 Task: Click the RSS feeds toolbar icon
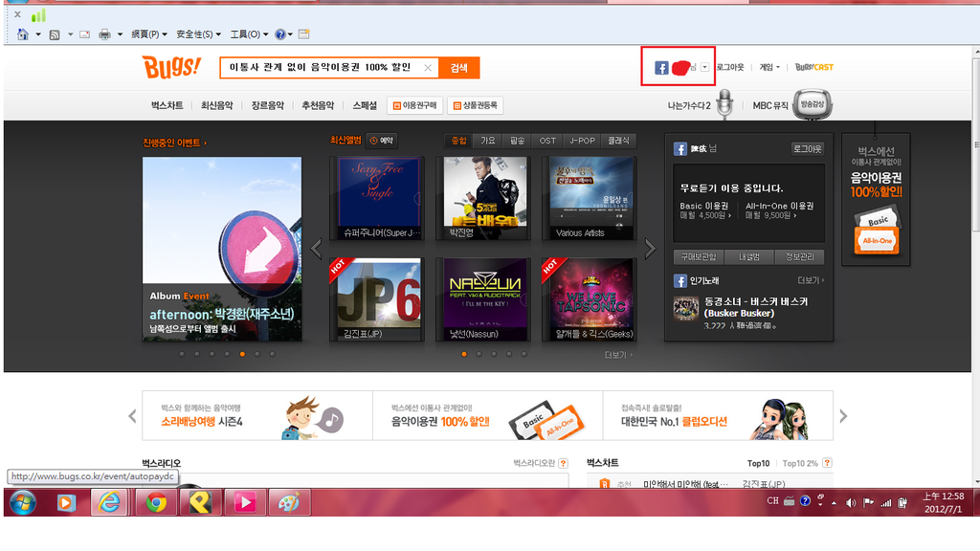[55, 35]
